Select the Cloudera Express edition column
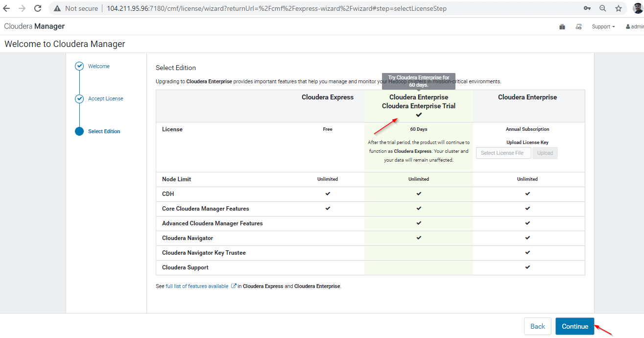 pos(327,97)
